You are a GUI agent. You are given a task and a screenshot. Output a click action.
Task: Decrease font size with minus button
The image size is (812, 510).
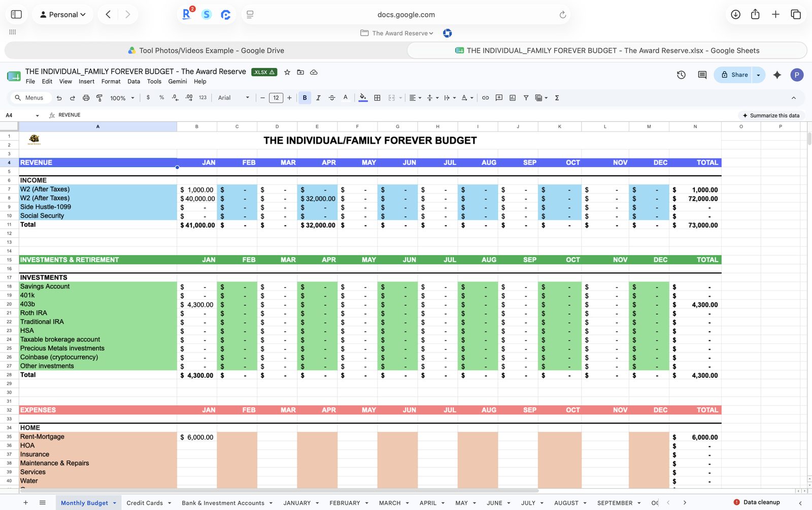pyautogui.click(x=262, y=98)
